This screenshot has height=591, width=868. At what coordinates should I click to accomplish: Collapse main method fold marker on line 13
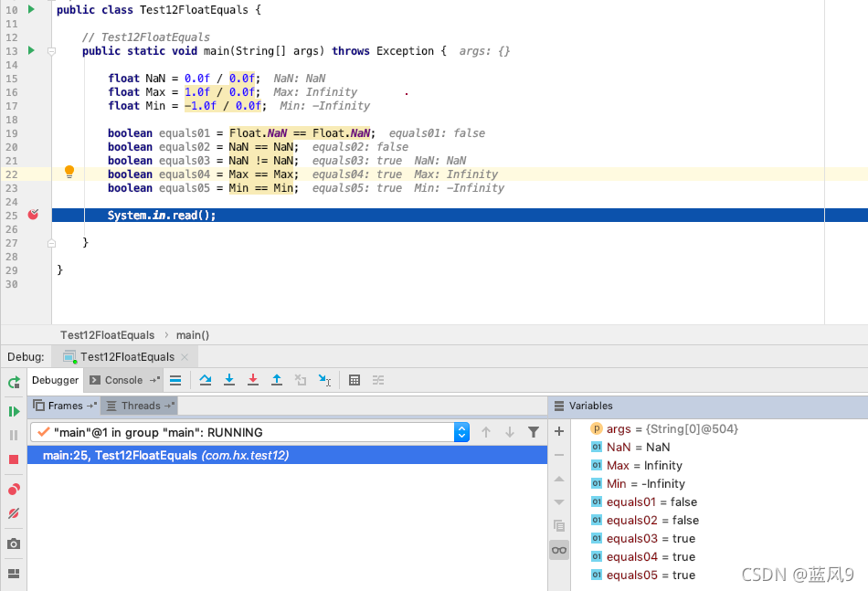(x=51, y=51)
